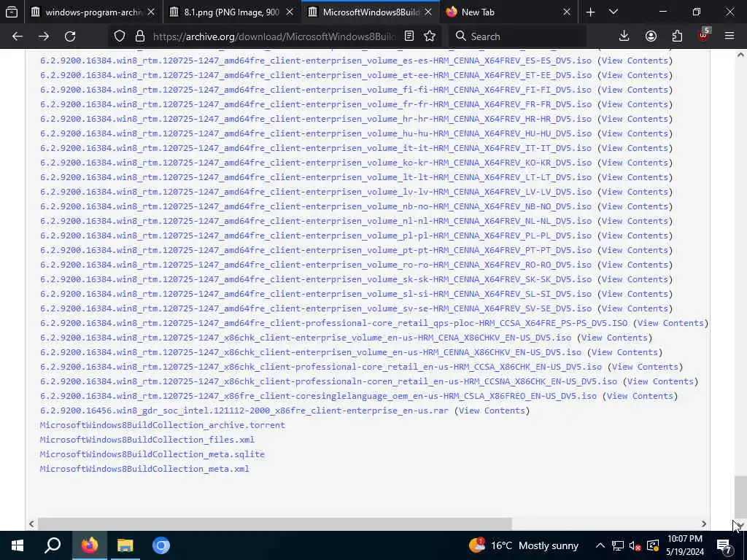
Task: Open the 6.2.9200.16456 gdr_soc_intel rar link
Action: tap(244, 411)
